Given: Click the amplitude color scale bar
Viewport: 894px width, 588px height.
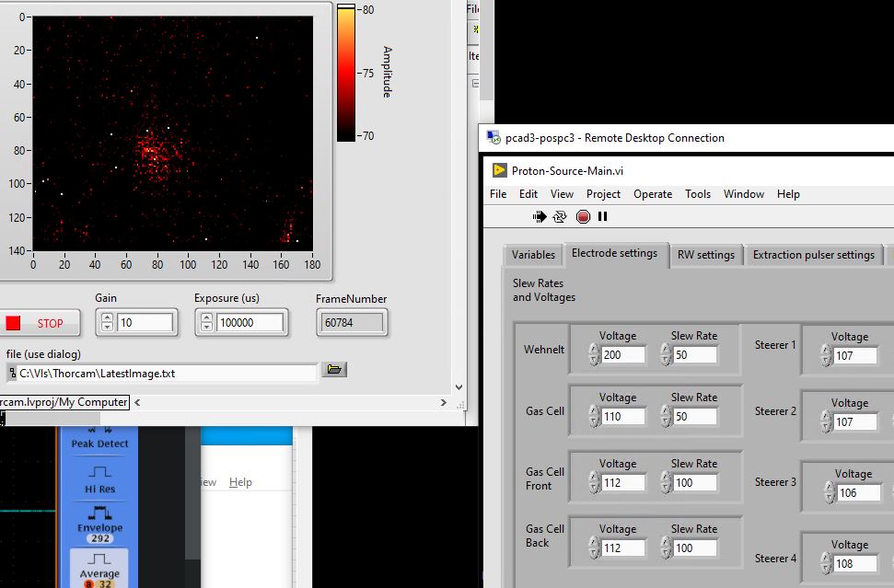Looking at the screenshot, I should (x=346, y=74).
